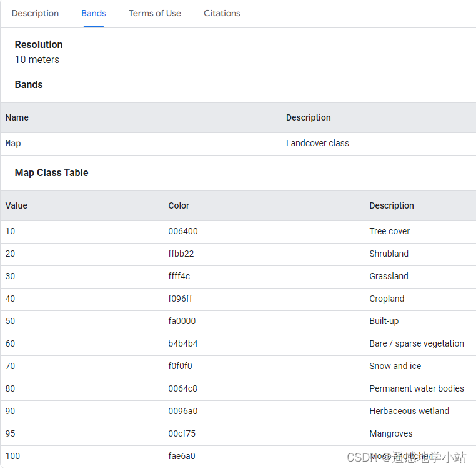Select the 'Landcover class' description cell
The image size is (476, 469).
point(317,143)
